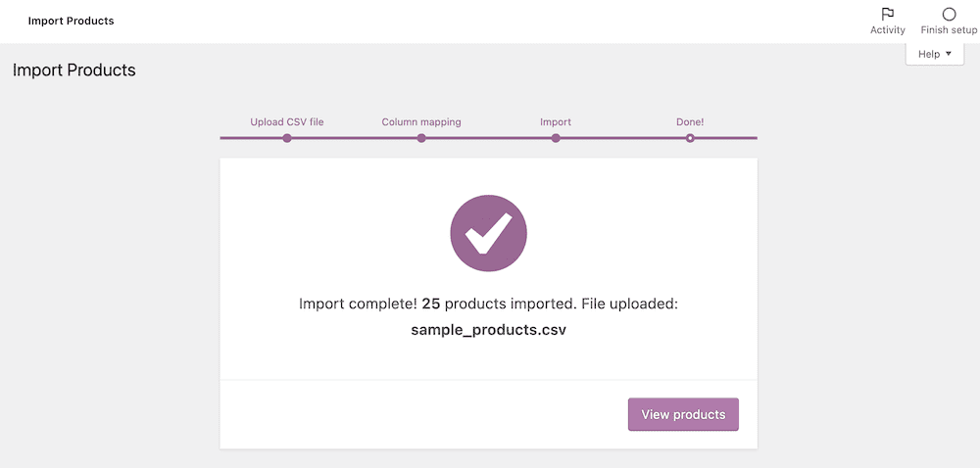Click the Activity label in header
Screen dimensions: 980x468
pyautogui.click(x=887, y=30)
